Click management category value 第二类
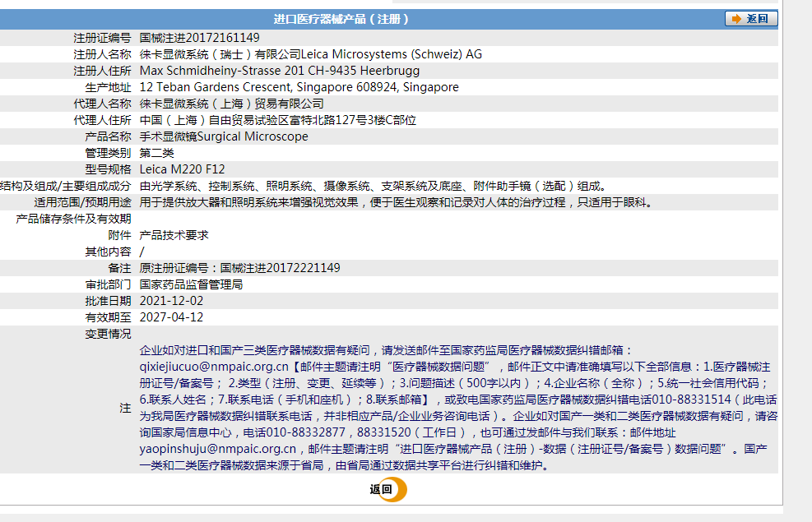The width and height of the screenshot is (812, 522). tap(157, 153)
